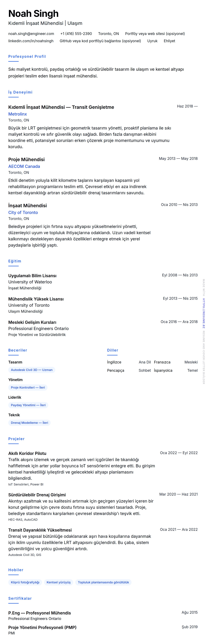
Task: Open the linkedin.com/in/noahsingh profile link
Action: pos(31,41)
